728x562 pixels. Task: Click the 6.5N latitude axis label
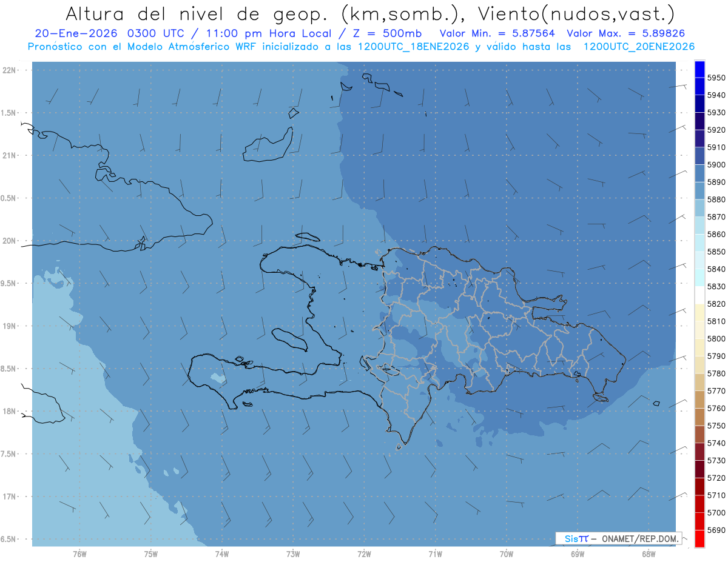point(8,539)
